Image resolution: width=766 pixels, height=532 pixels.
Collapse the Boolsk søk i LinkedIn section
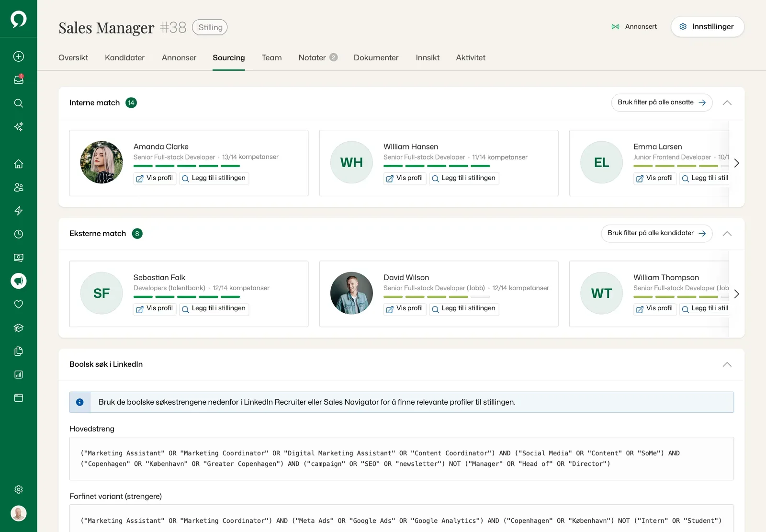(x=727, y=364)
